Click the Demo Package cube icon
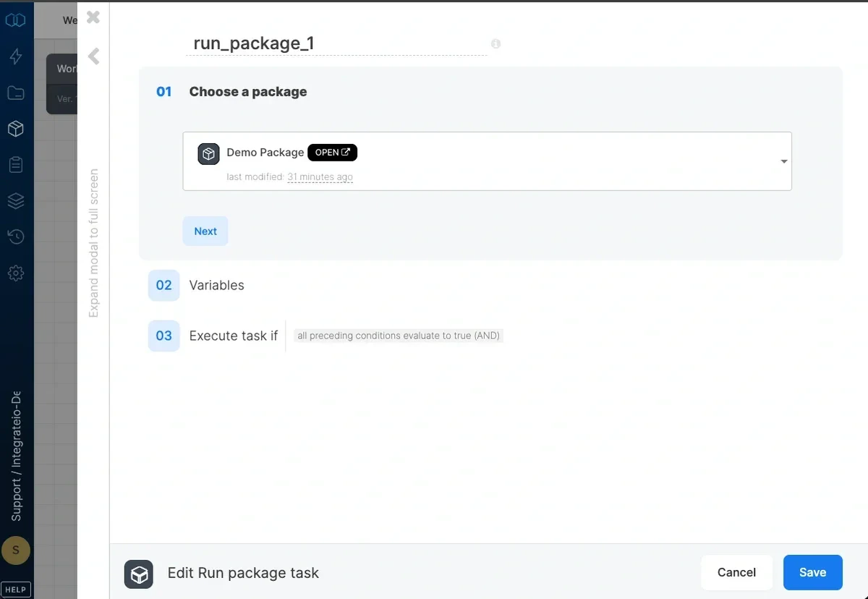The width and height of the screenshot is (868, 599). 208,153
